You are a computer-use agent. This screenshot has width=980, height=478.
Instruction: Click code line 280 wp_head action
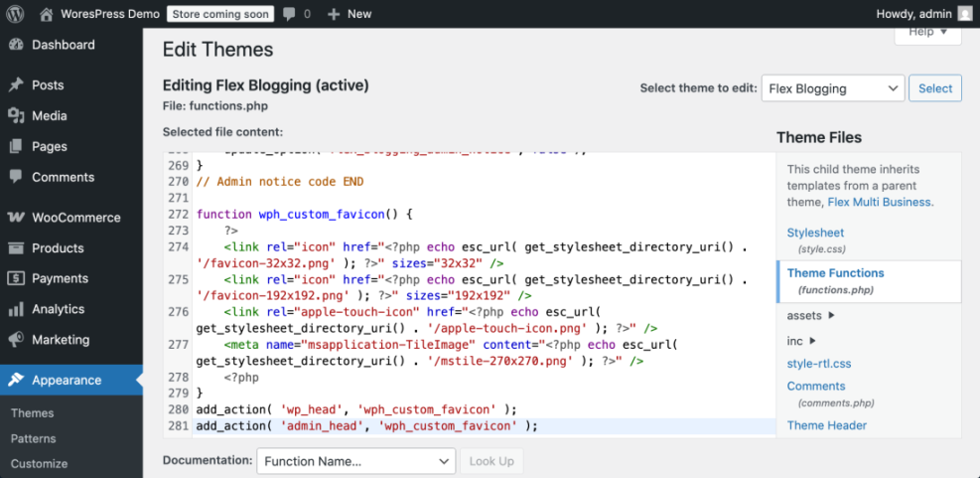[x=356, y=409]
